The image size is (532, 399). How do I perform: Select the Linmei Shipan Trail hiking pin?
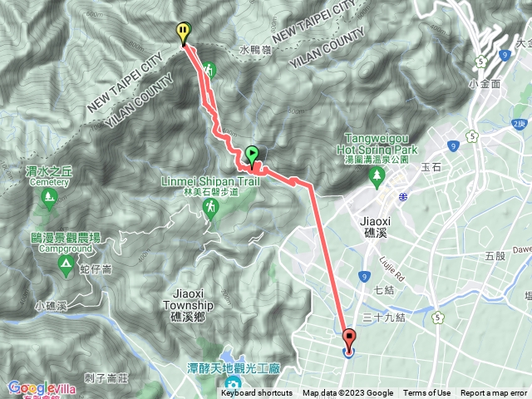tap(210, 209)
